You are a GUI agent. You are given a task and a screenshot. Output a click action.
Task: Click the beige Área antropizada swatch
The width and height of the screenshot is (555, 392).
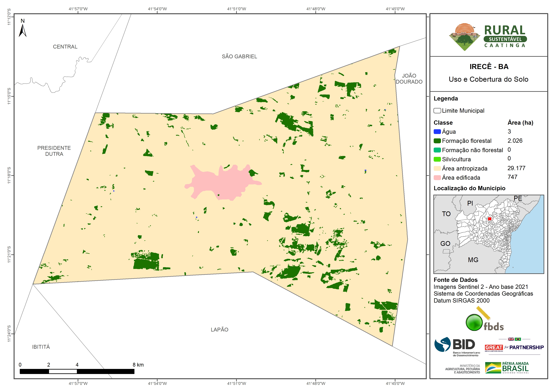click(437, 169)
